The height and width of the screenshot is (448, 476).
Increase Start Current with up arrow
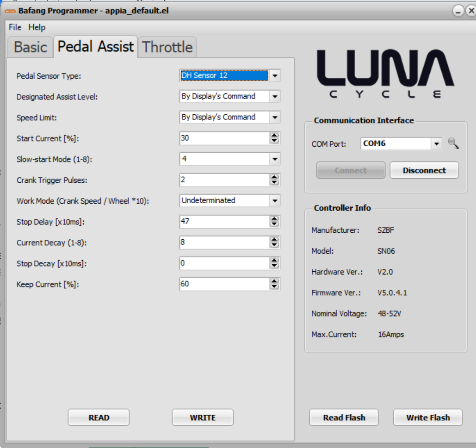coord(274,135)
